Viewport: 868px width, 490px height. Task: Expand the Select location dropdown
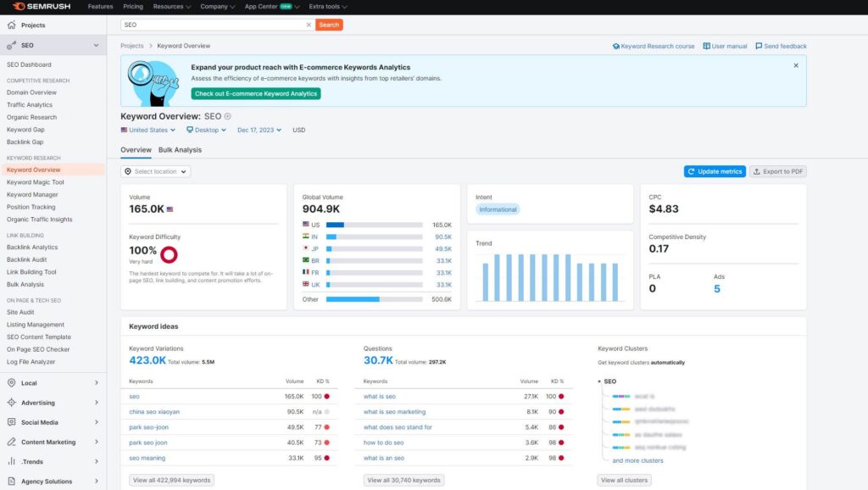click(x=156, y=171)
